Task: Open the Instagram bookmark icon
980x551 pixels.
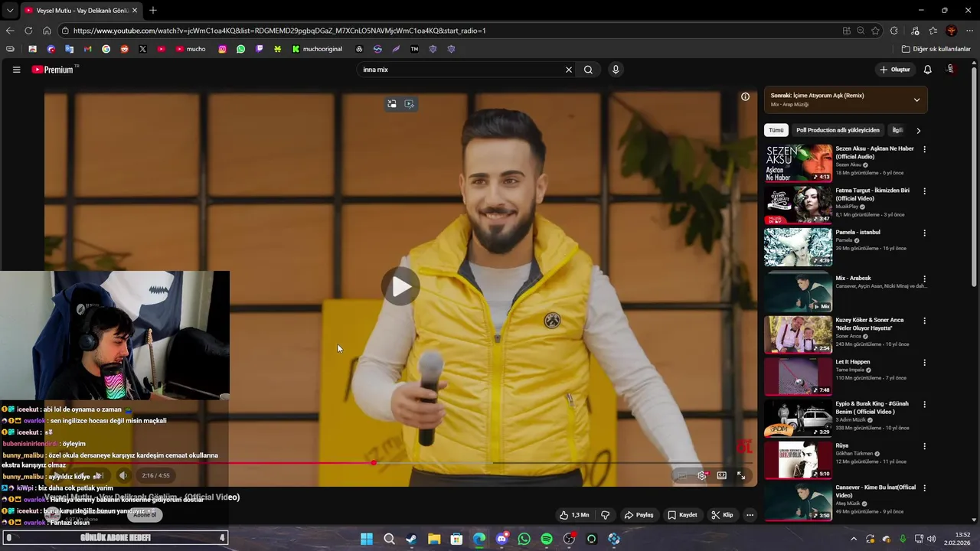Action: [222, 49]
